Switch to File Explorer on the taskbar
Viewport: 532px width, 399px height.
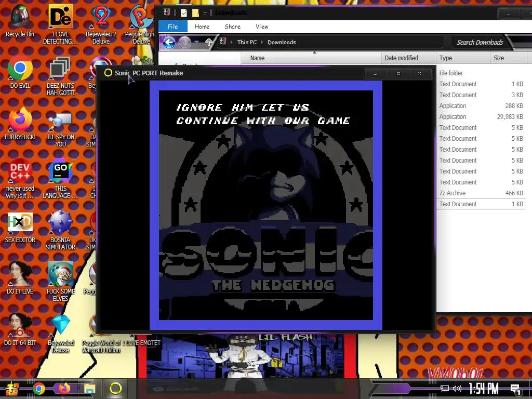pyautogui.click(x=89, y=389)
